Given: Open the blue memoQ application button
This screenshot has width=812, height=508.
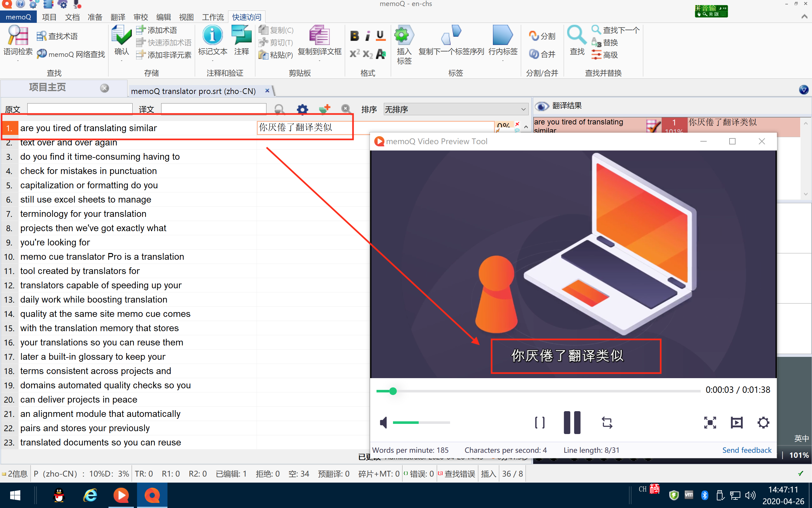Looking at the screenshot, I should [x=18, y=17].
